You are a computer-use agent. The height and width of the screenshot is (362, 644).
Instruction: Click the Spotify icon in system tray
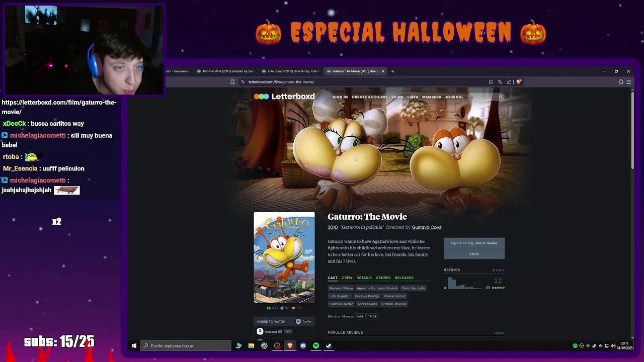tap(575, 346)
